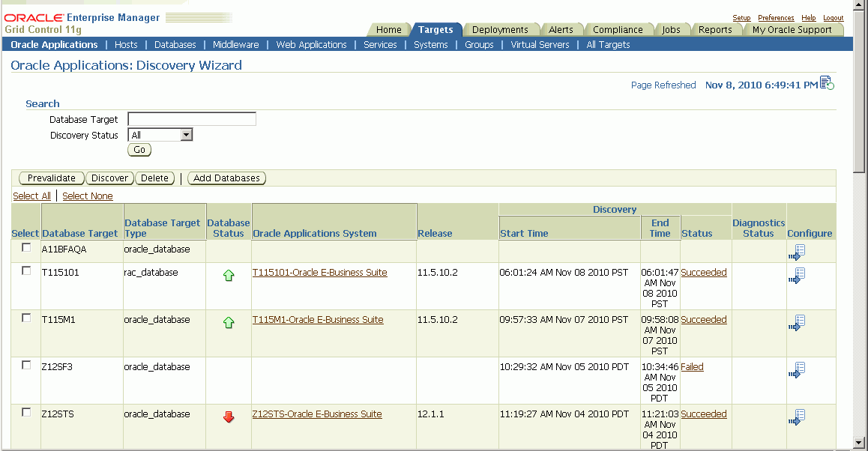This screenshot has width=868, height=451.
Task: Click the Discover button
Action: (x=109, y=178)
